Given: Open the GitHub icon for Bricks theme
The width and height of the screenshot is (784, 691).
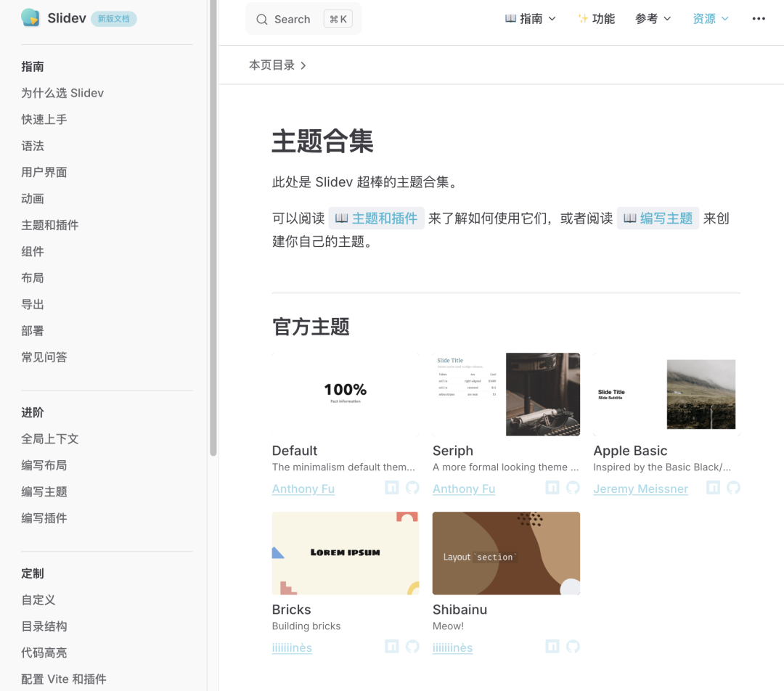Looking at the screenshot, I should click(x=412, y=647).
